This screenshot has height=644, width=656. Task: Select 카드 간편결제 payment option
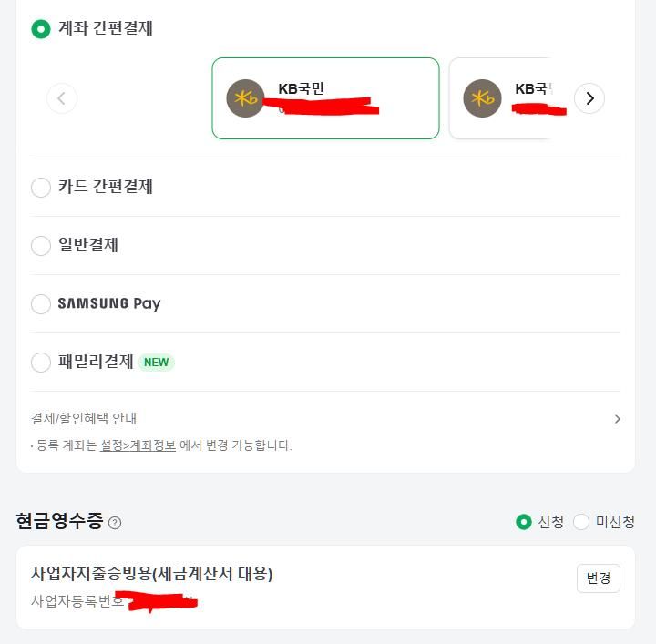pos(41,188)
